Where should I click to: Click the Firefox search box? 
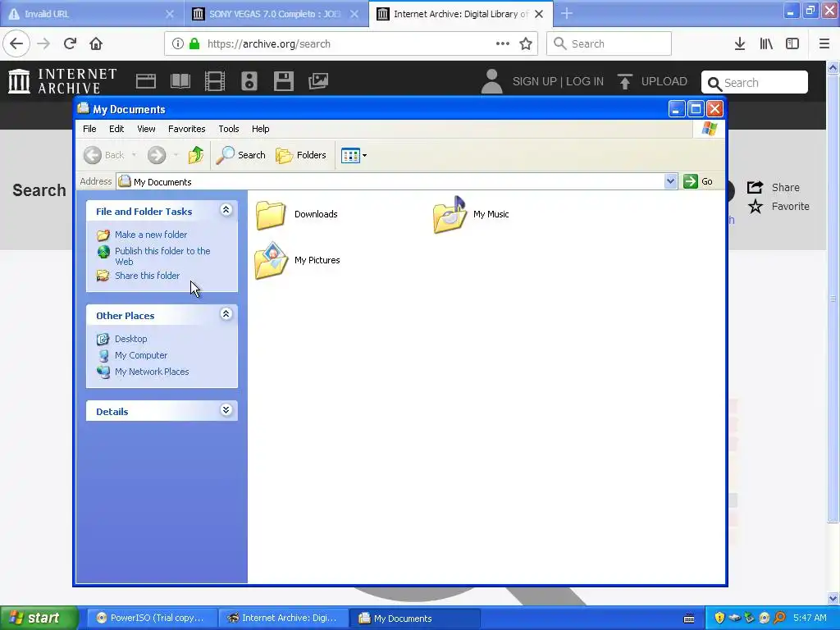pyautogui.click(x=609, y=43)
